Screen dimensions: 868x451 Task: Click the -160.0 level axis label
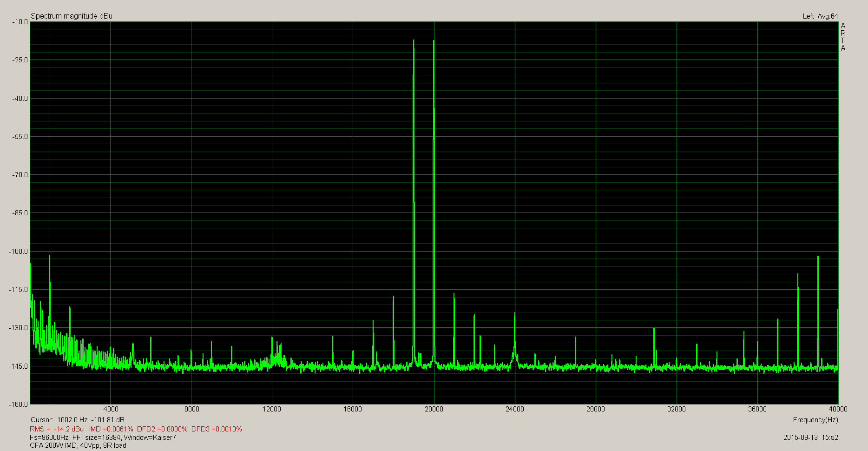(x=18, y=405)
